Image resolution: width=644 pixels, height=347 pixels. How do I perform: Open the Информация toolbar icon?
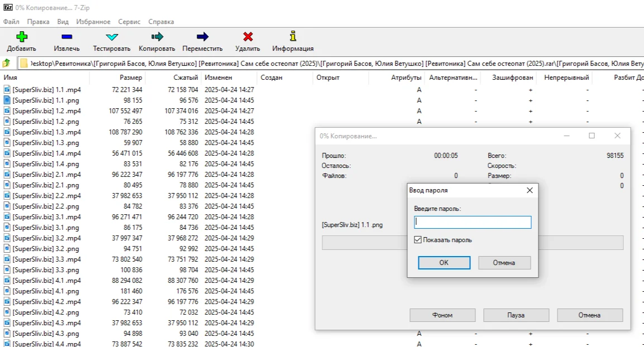[x=293, y=37]
